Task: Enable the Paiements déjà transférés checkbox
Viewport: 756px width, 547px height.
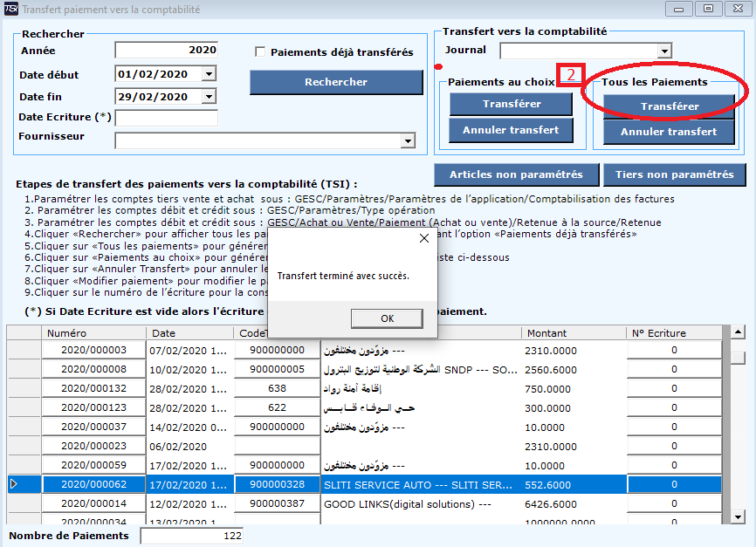Action: [260, 51]
